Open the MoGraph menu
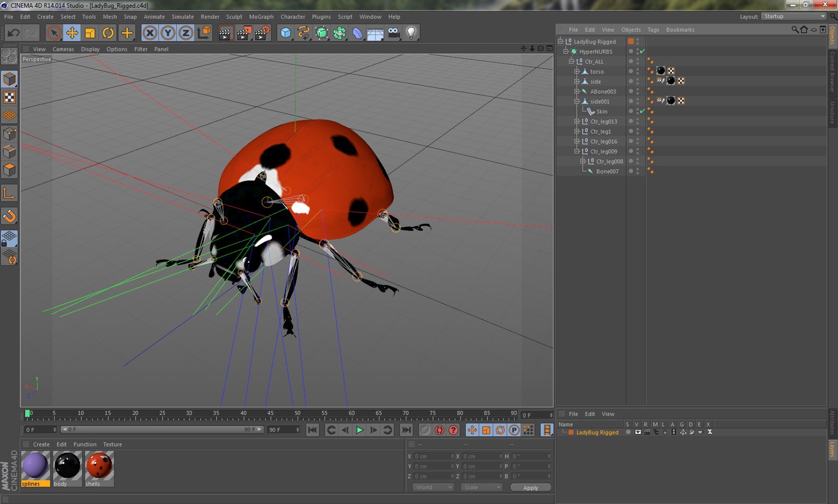 tap(261, 17)
